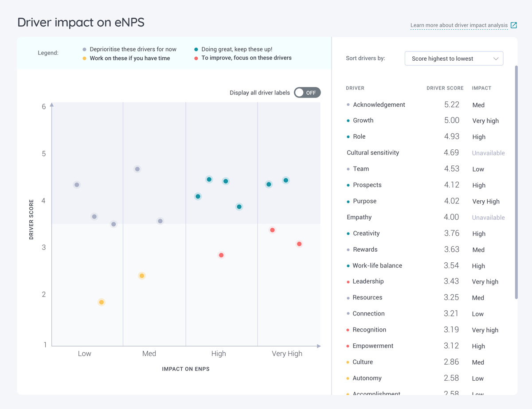Click the grey dot beside the Rewards driver
Screen dimensions: 532x409
348,249
